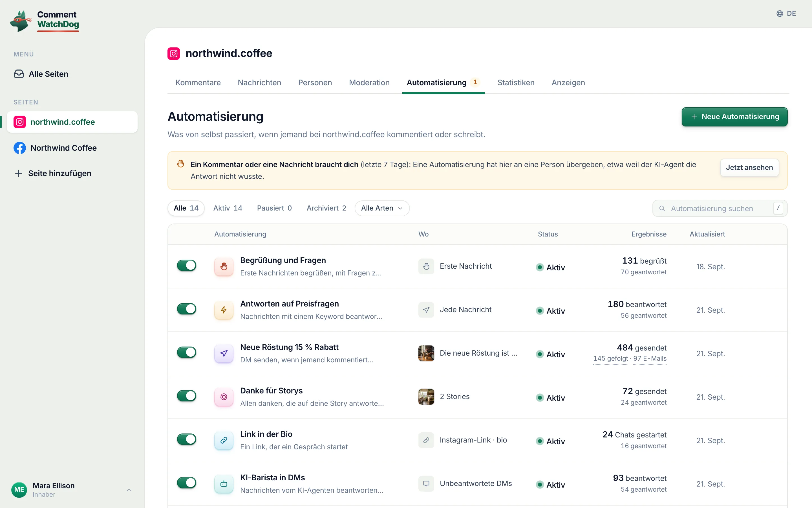
Task: Open Alle Seiten in the menu
Action: point(48,74)
